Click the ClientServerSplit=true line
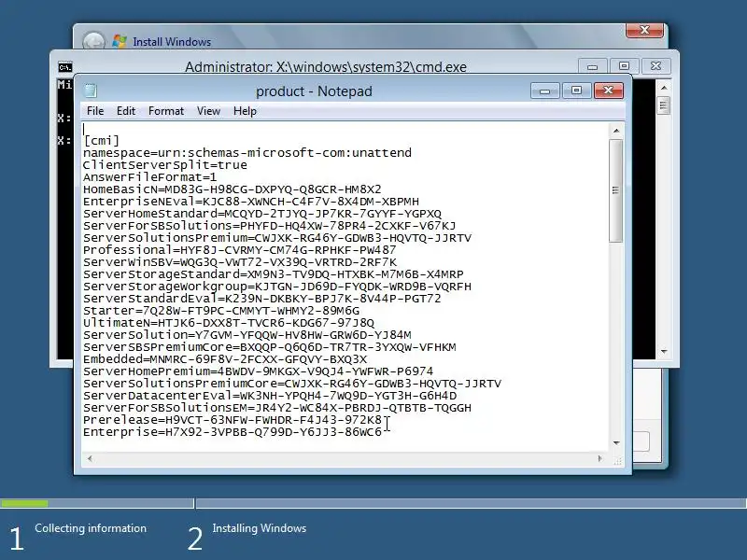The height and width of the screenshot is (560, 747). [165, 165]
